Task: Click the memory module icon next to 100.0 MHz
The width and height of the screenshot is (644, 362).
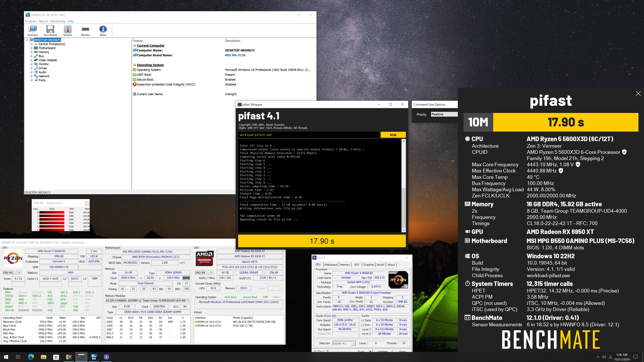Action: [186, 278]
